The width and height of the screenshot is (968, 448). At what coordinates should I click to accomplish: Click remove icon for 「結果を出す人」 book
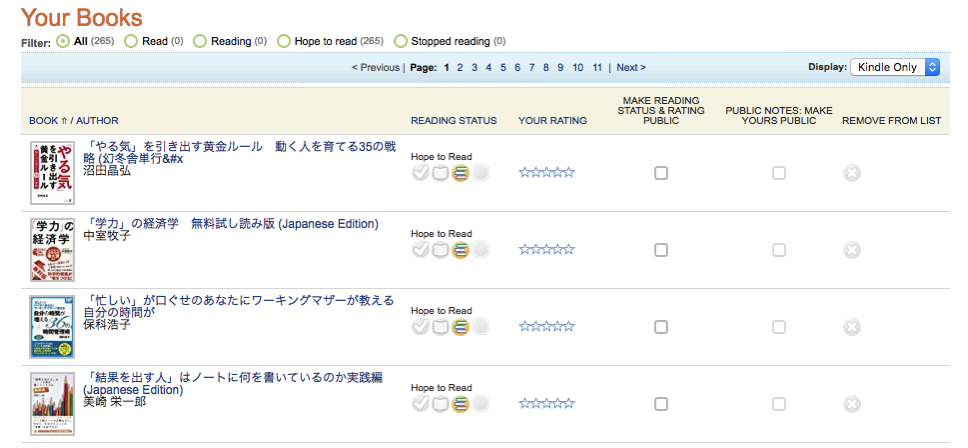pos(851,404)
